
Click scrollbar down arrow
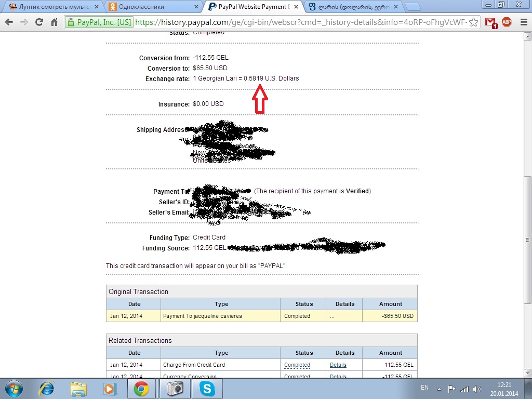point(527,373)
